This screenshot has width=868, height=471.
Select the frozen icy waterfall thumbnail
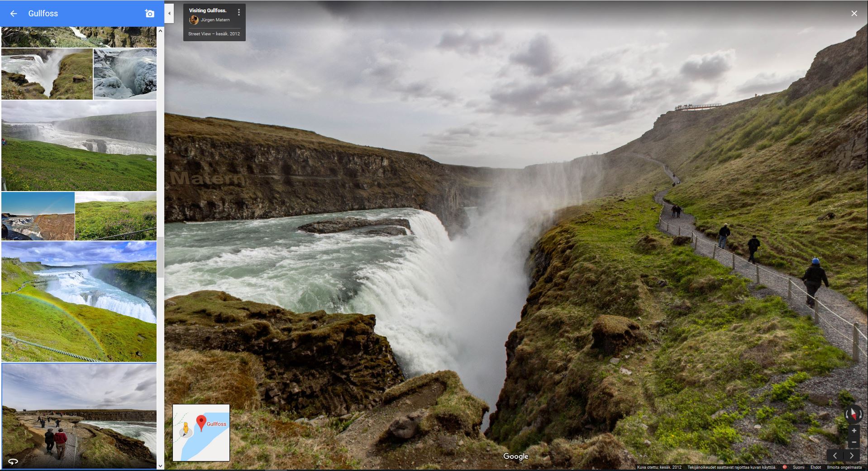click(x=125, y=74)
